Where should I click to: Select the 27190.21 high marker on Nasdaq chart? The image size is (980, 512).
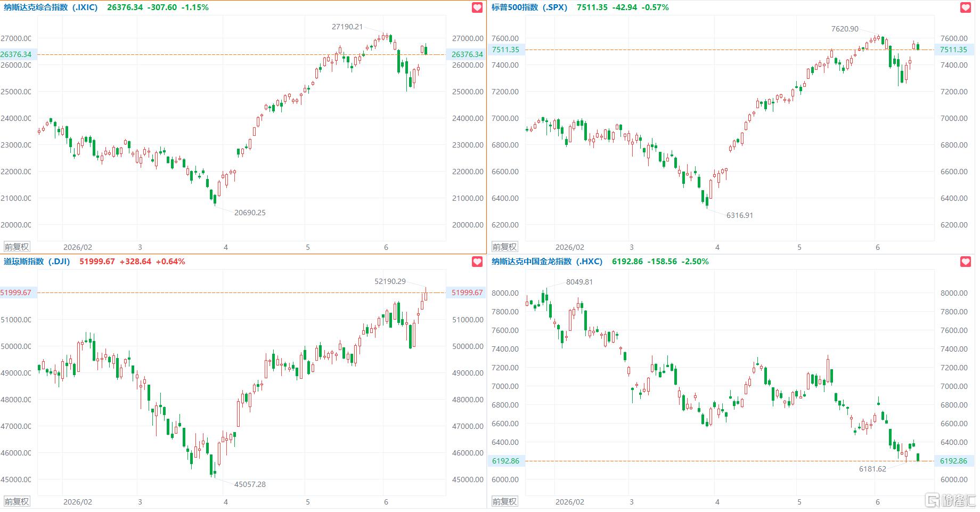(x=347, y=27)
